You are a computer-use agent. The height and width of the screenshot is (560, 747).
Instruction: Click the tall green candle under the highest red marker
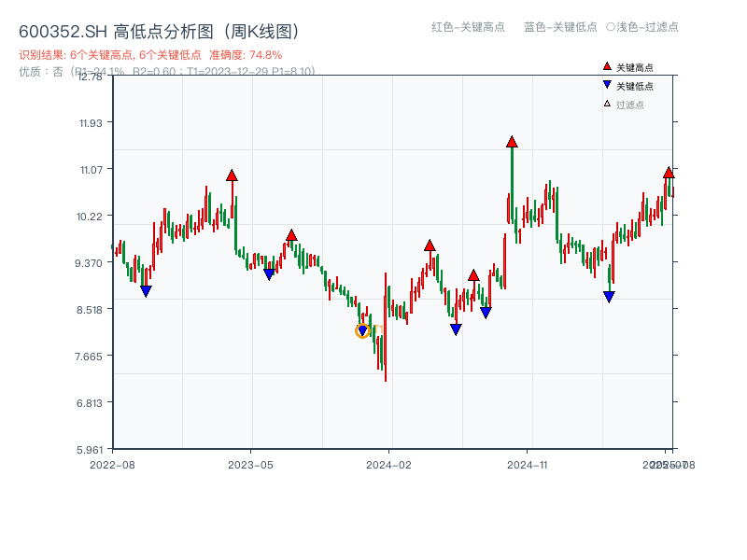click(x=512, y=186)
